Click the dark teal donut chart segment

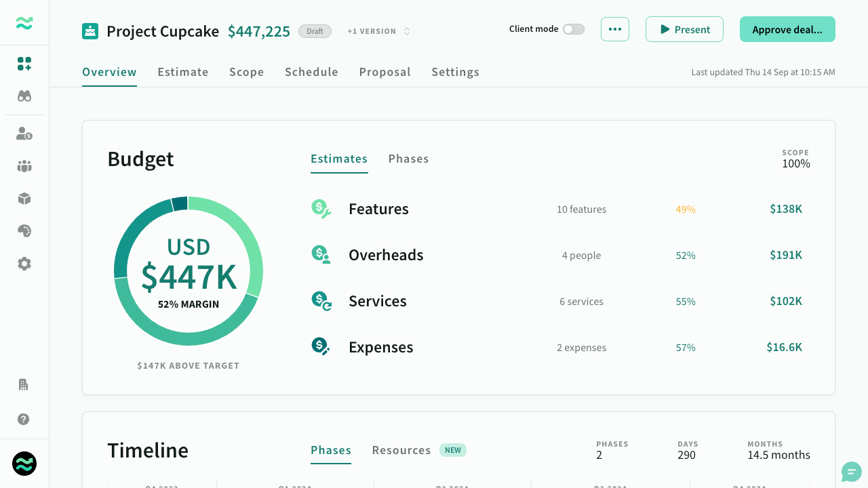(180, 203)
